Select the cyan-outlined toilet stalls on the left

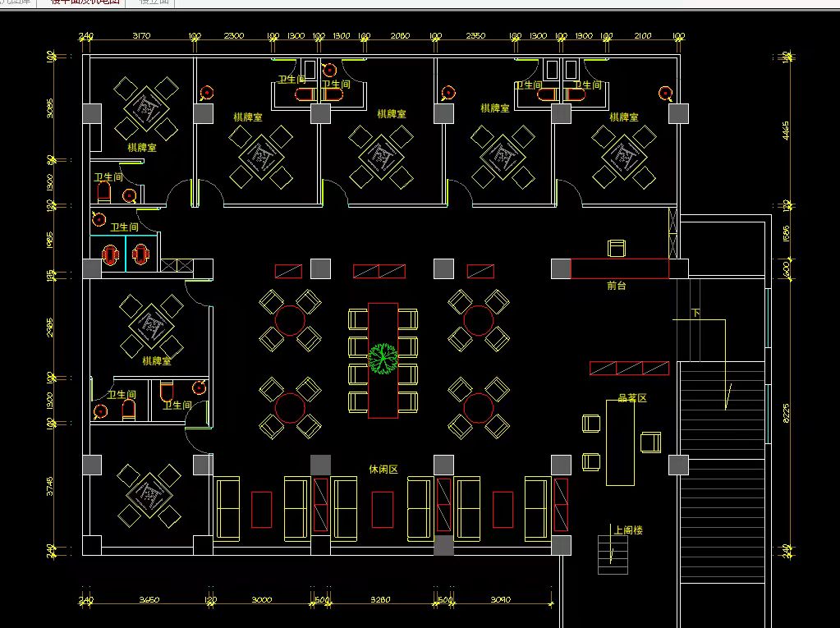coord(126,254)
